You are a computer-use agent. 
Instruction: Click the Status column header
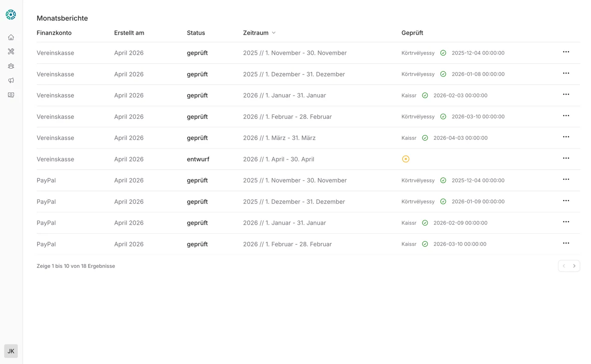tap(196, 33)
